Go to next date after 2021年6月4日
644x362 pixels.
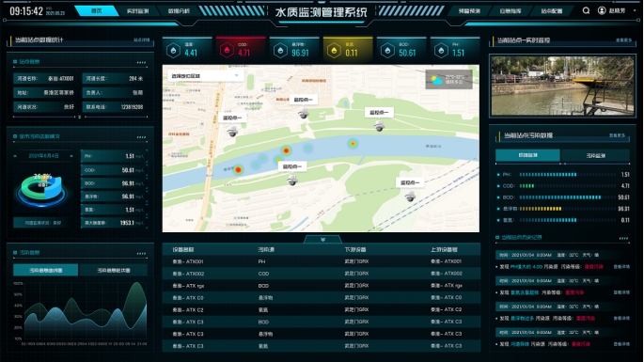[x=71, y=156]
